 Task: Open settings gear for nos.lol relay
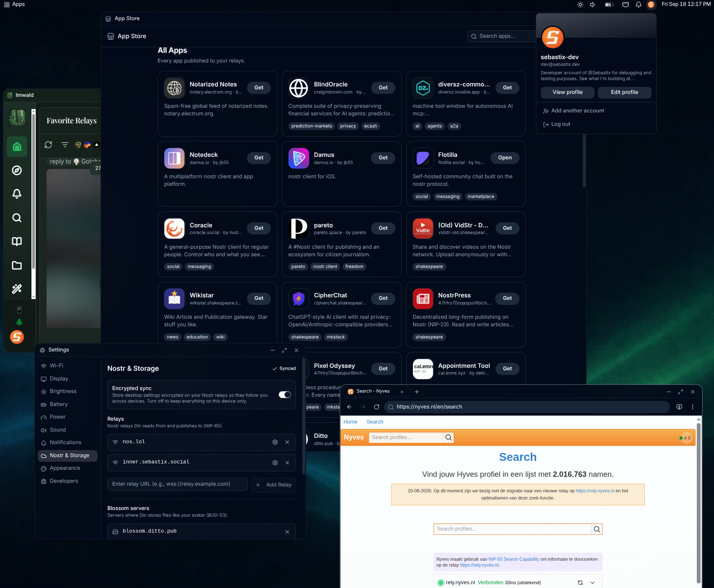(x=275, y=442)
